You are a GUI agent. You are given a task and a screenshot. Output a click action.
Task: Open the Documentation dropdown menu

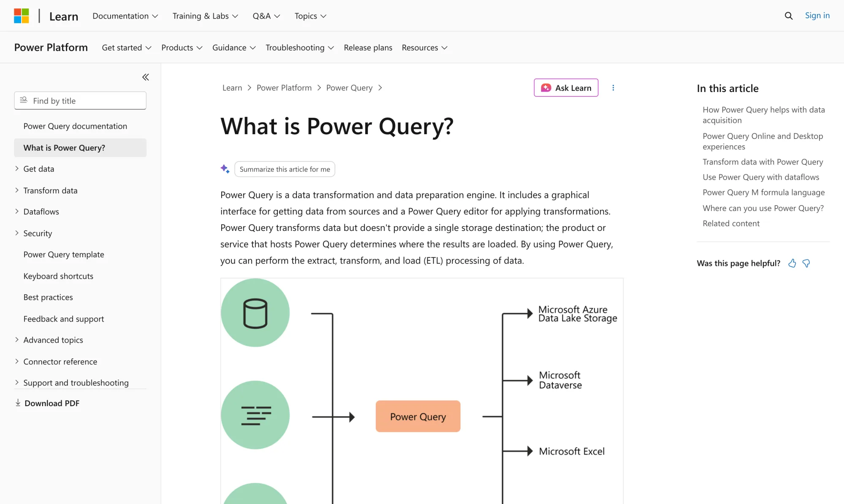click(125, 16)
